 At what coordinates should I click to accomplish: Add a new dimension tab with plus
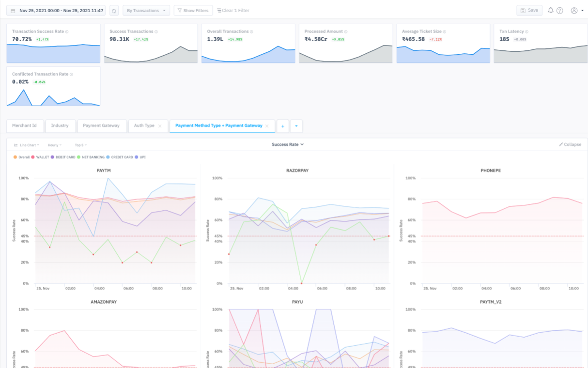283,126
